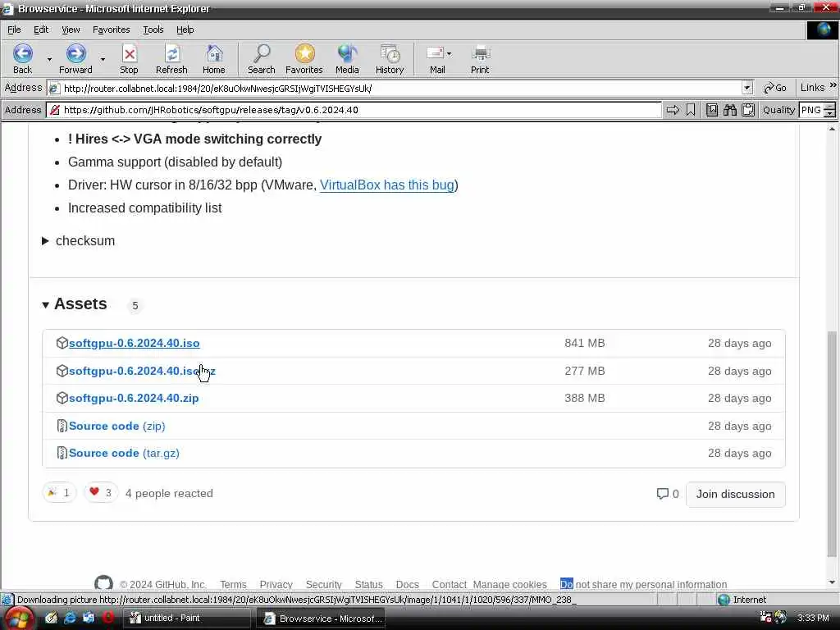Click the scrollbar down arrow
This screenshot has width=840, height=630.
(x=832, y=582)
